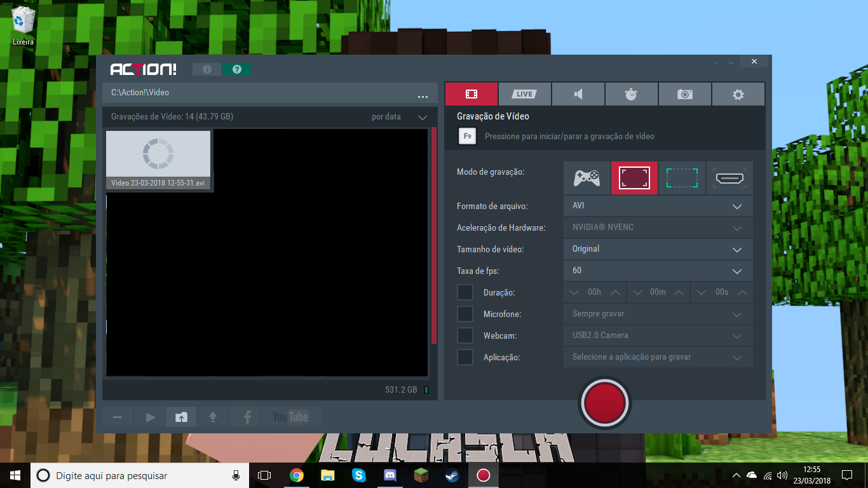
Task: Select the gamepad game recording mode
Action: coord(587,178)
